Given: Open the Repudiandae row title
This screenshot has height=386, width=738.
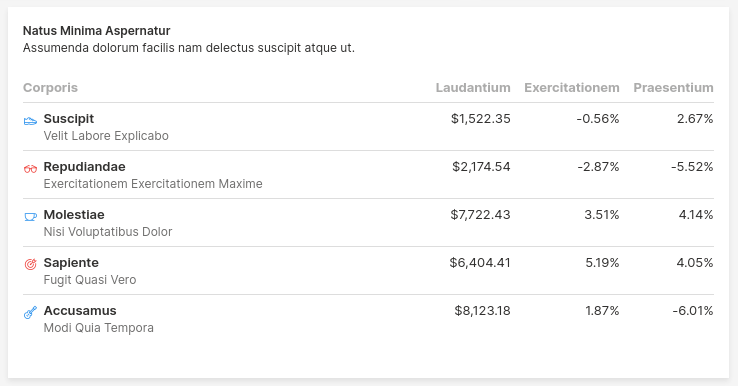Looking at the screenshot, I should click(84, 167).
